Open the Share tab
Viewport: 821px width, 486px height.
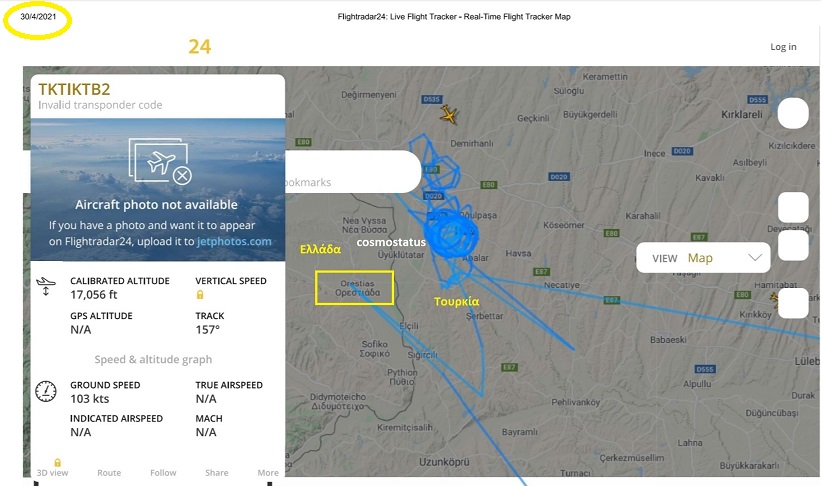(217, 472)
